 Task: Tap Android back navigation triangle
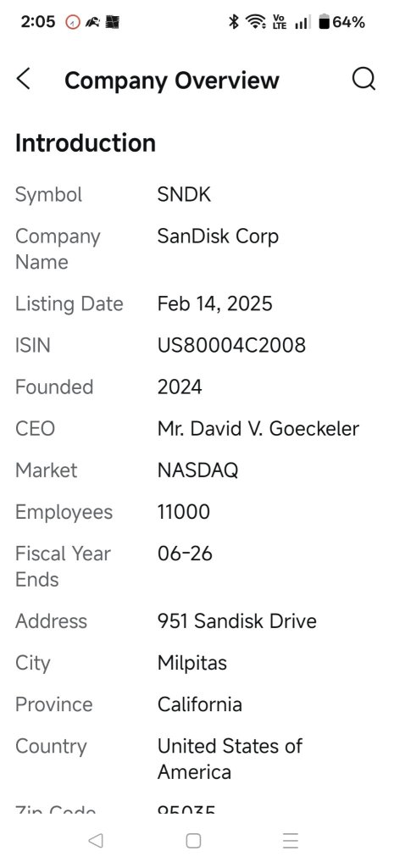pyautogui.click(x=96, y=840)
